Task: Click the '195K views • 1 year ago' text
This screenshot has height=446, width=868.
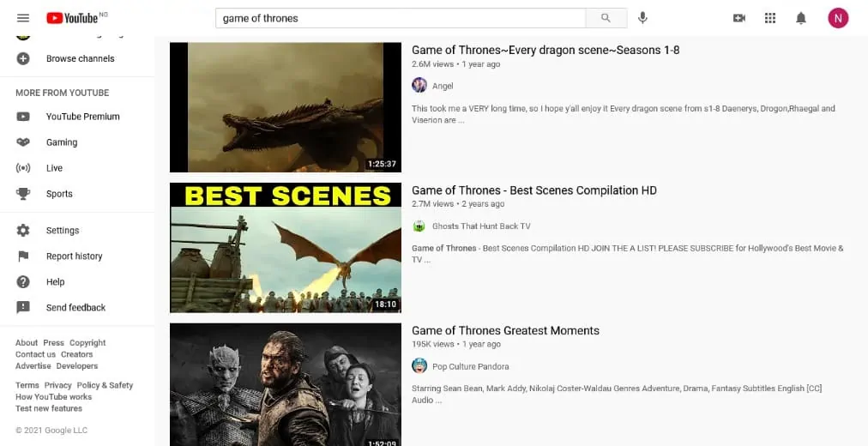Action: click(456, 344)
